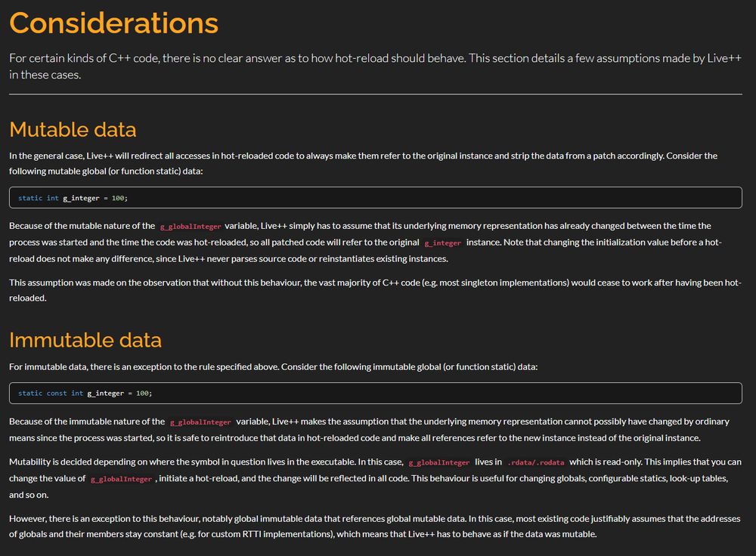
Task: Click g_globalInteger before 'lives in'
Action: [438, 462]
